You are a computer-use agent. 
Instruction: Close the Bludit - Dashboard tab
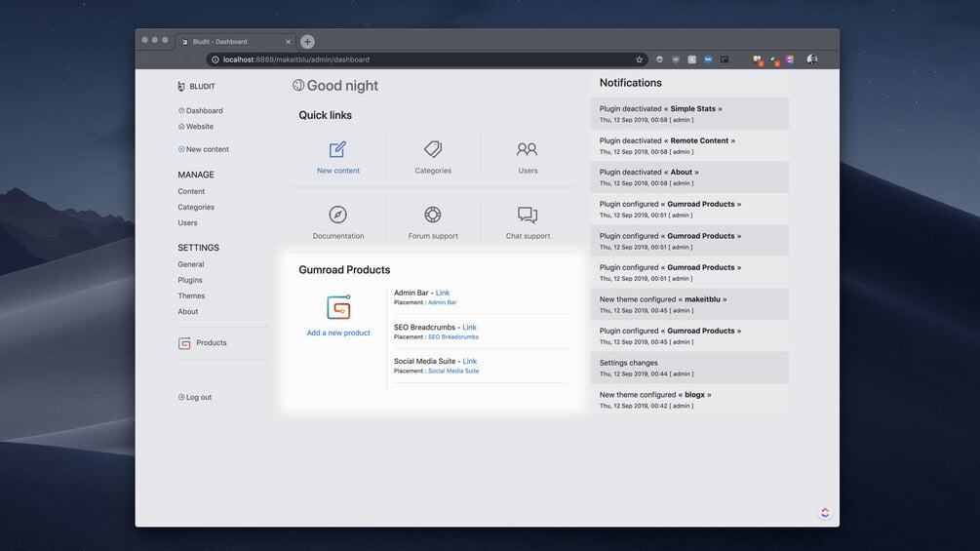(x=288, y=42)
